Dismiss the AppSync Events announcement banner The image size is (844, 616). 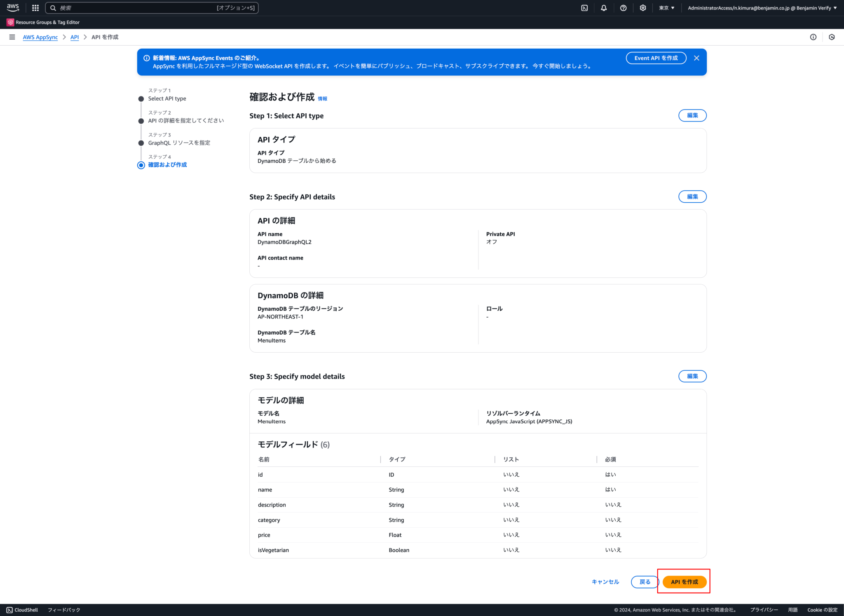point(696,58)
